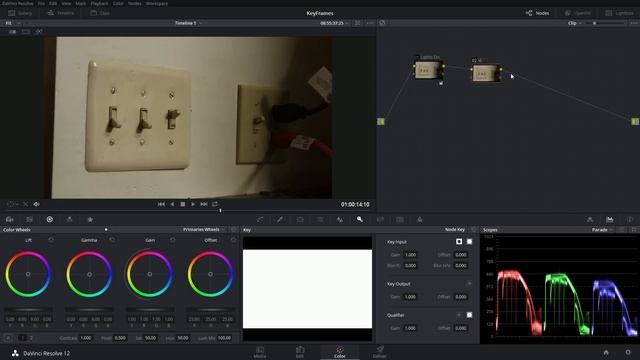Open the Nodes menu
The width and height of the screenshot is (640, 360).
[134, 3]
